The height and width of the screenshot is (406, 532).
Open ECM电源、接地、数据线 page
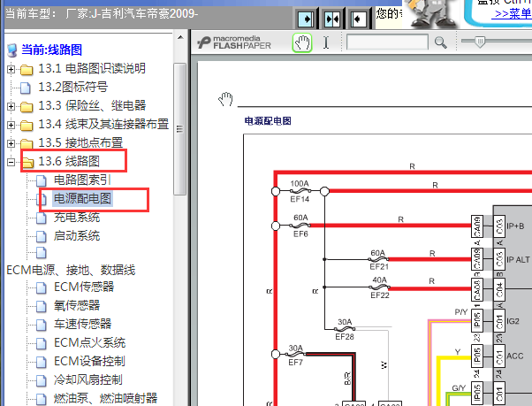tap(71, 270)
